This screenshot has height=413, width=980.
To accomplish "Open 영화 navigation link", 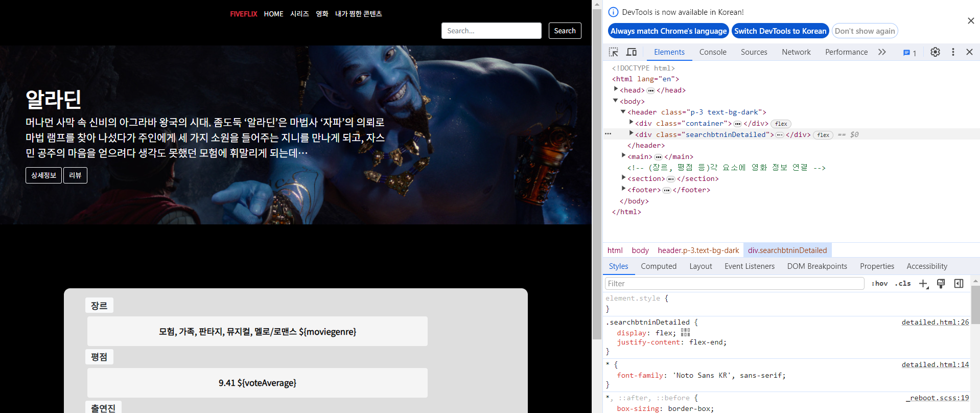I will (322, 14).
